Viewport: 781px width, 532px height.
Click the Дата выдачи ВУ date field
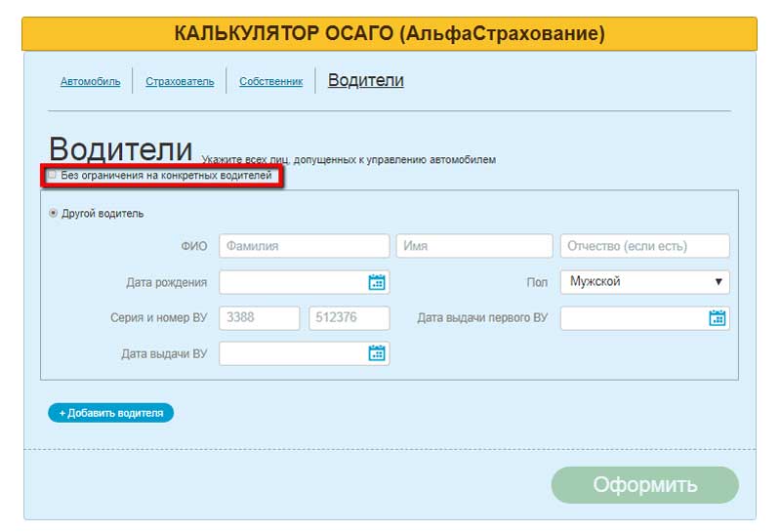point(305,353)
